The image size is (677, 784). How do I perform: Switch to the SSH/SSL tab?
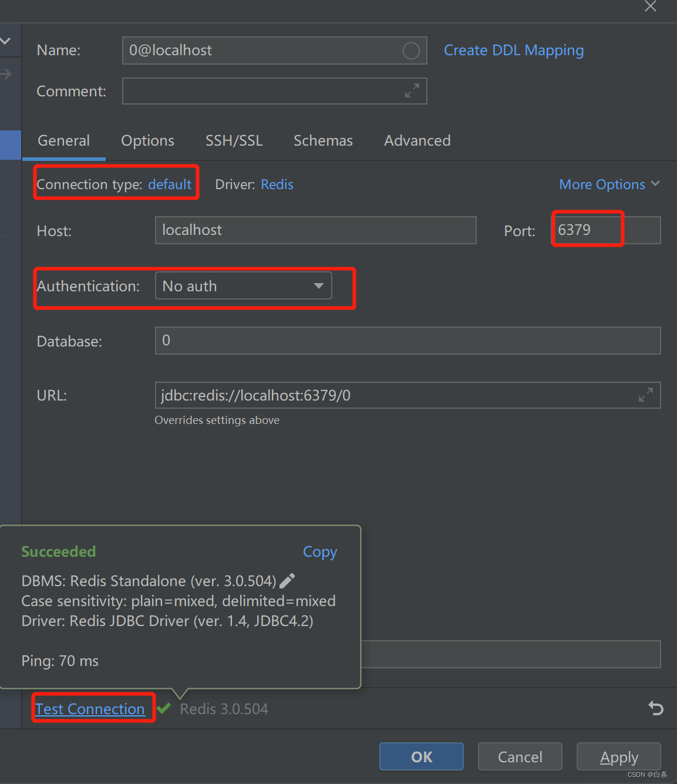pos(234,140)
